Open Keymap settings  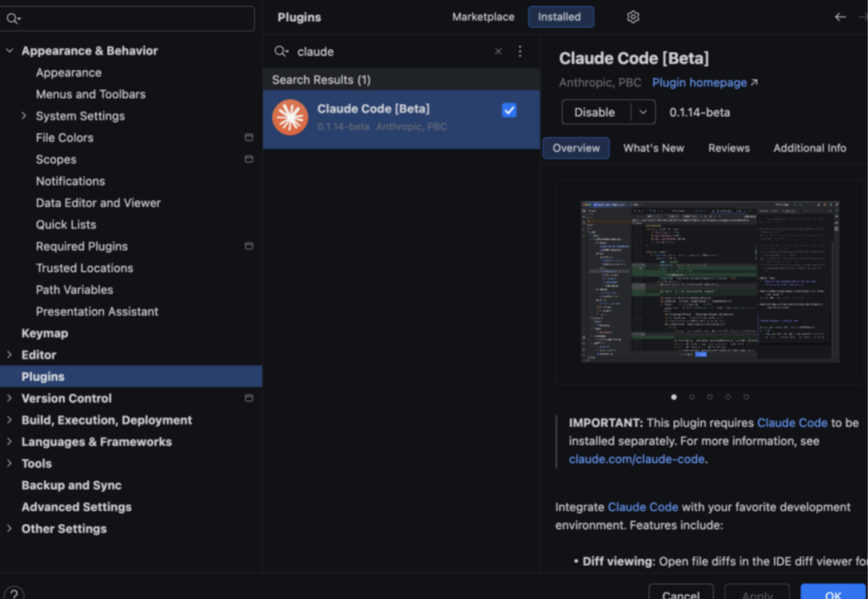click(x=44, y=333)
